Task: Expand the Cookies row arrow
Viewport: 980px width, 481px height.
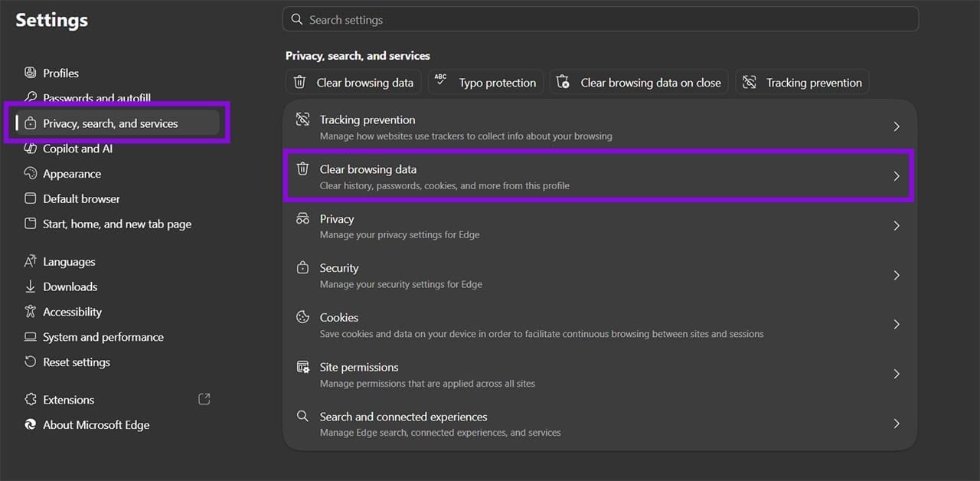Action: tap(897, 325)
